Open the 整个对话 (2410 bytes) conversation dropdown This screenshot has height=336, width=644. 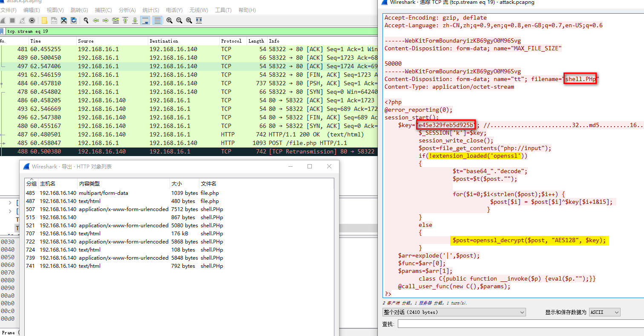(454, 312)
